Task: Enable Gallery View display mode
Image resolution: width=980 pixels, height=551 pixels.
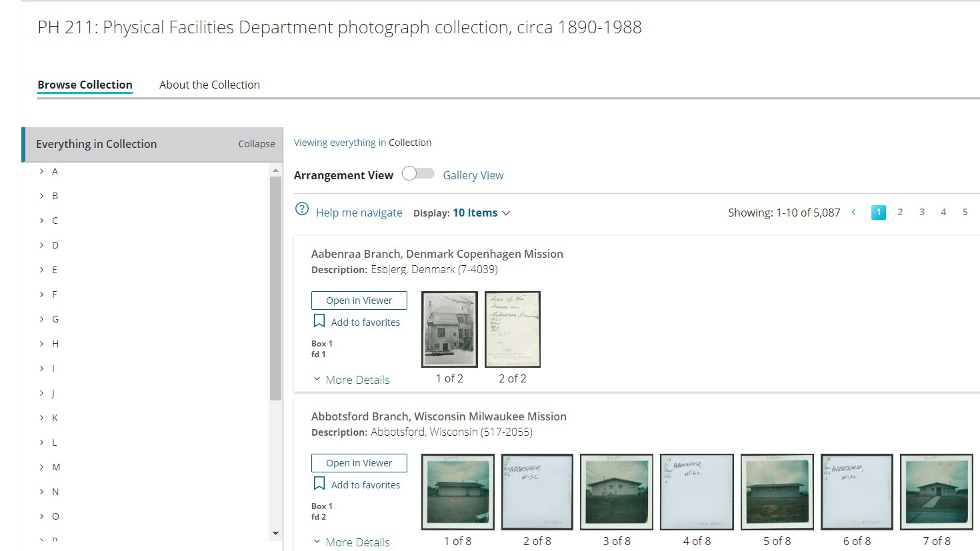Action: pyautogui.click(x=473, y=175)
